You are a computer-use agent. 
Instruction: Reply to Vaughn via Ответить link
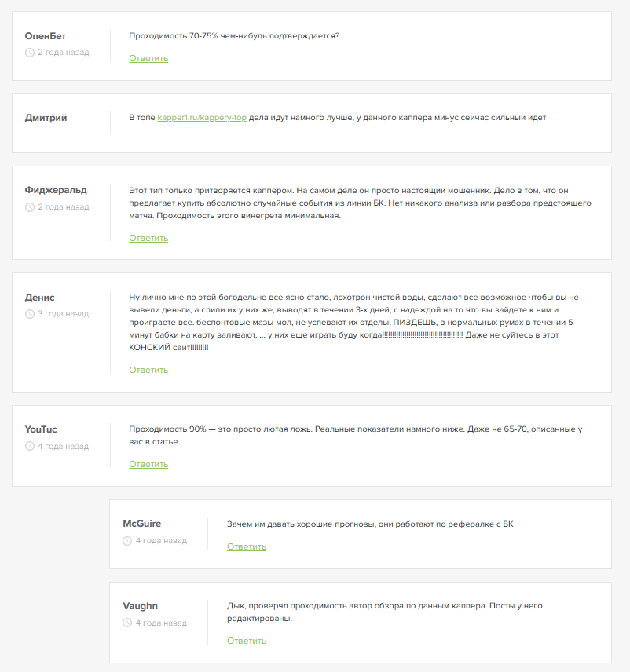247,641
